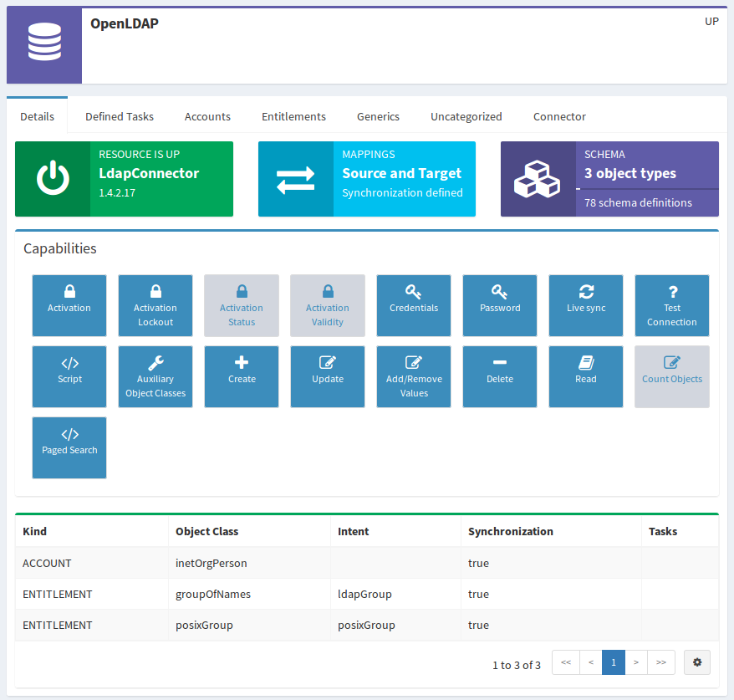This screenshot has width=734, height=700.
Task: Open the table settings gear menu
Action: pyautogui.click(x=697, y=663)
